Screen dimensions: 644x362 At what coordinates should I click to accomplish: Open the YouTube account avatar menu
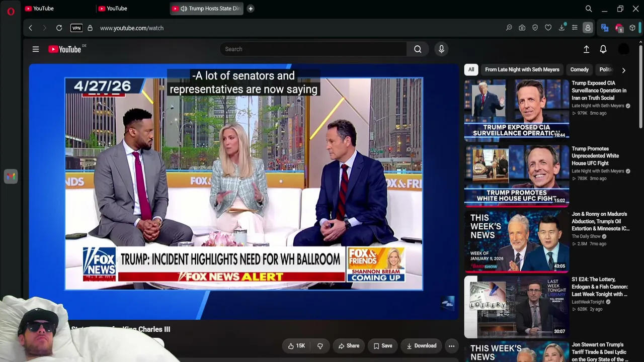click(623, 49)
